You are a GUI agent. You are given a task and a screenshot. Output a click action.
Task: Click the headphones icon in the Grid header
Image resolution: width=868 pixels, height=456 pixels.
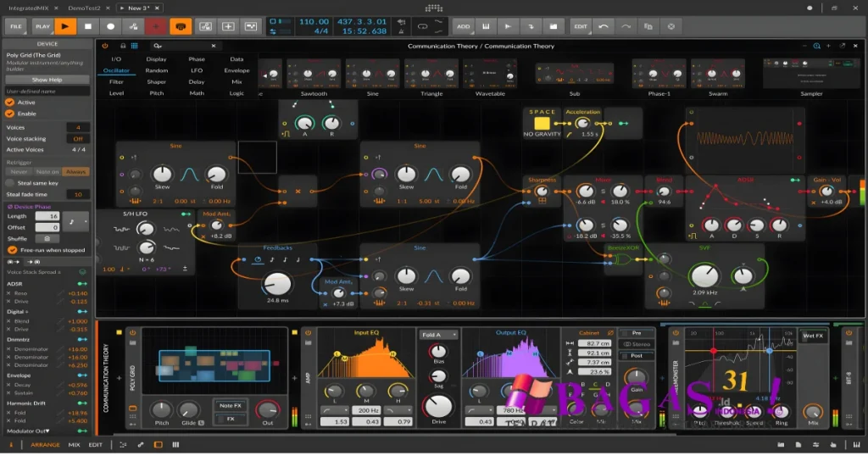123,46
